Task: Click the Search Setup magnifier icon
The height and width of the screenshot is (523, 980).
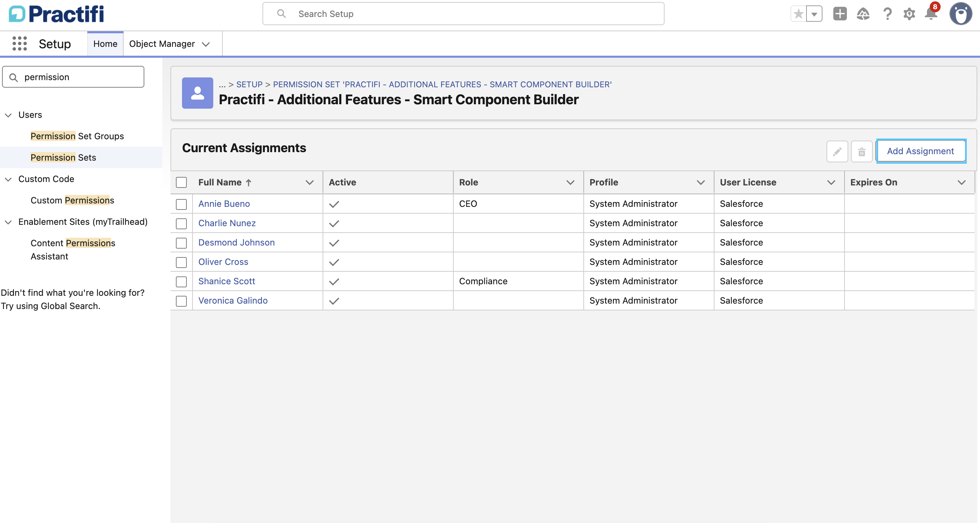Action: click(281, 14)
